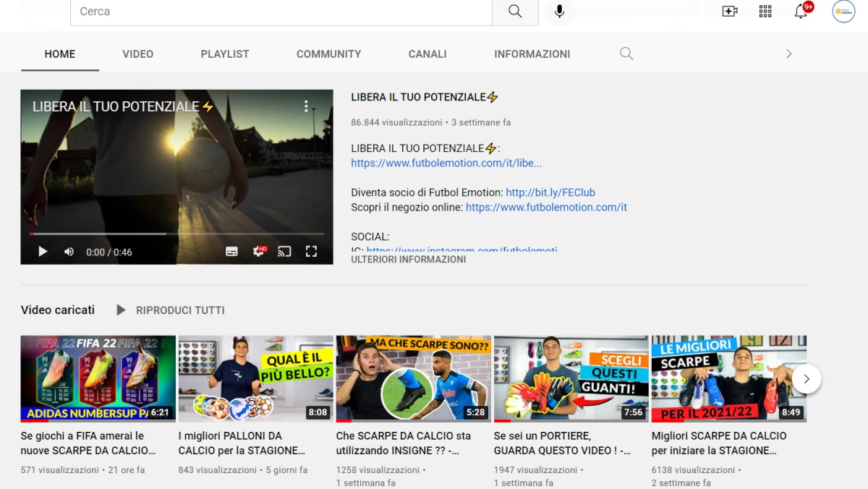Click the '6138 visualizzazioni' text

[x=694, y=470]
